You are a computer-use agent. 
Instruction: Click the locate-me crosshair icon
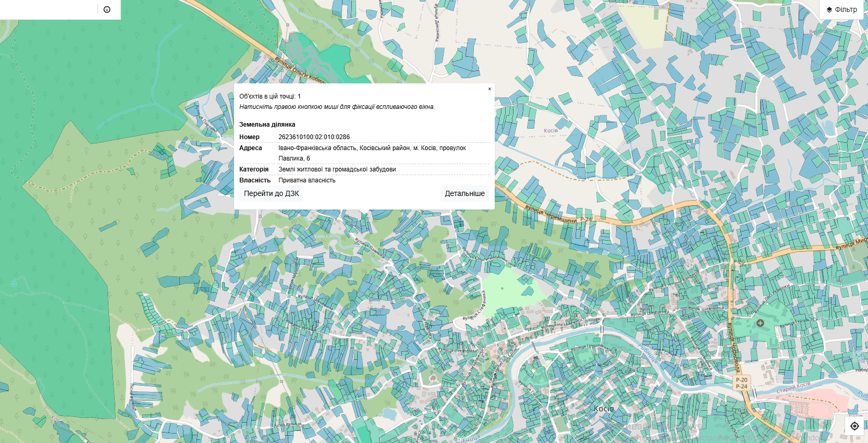pos(854,426)
